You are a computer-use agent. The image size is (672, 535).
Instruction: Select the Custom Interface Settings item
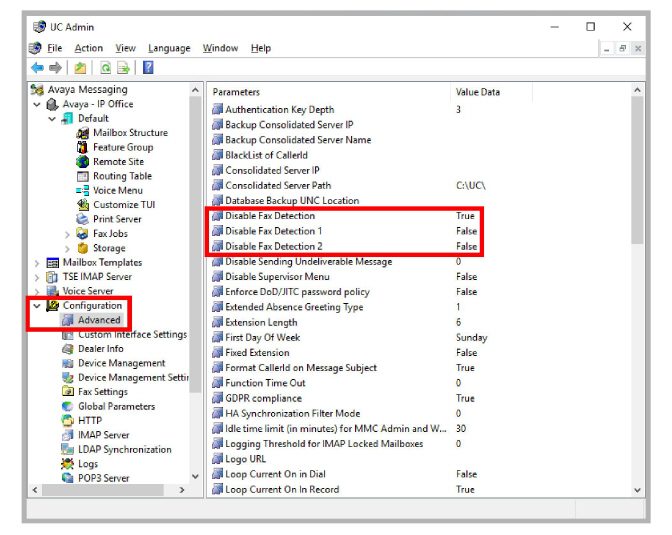pos(132,334)
